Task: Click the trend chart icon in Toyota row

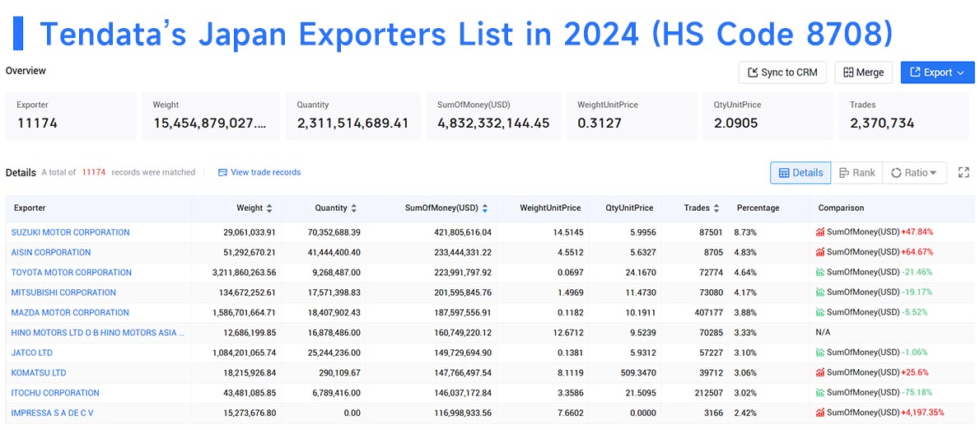Action: click(820, 273)
